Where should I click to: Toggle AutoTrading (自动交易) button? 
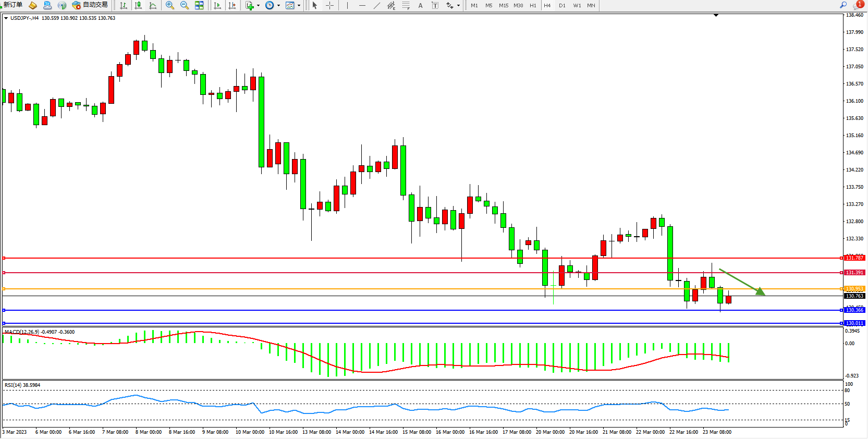pyautogui.click(x=90, y=5)
